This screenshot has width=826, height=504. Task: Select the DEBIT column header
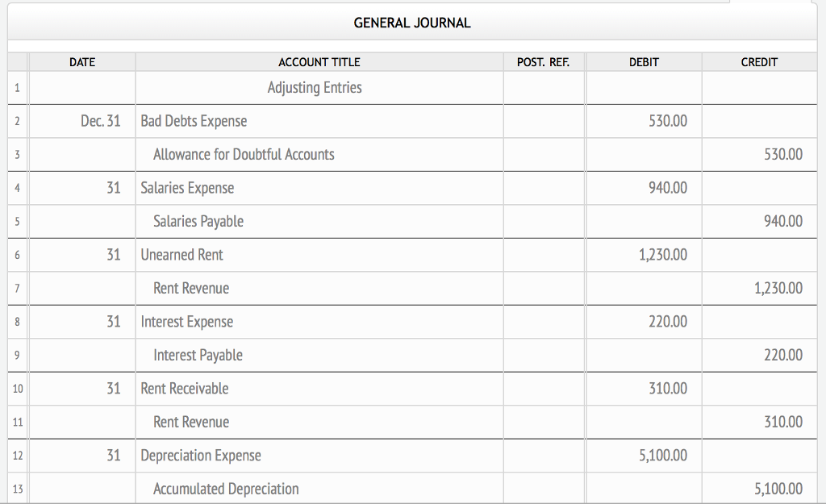pos(643,62)
